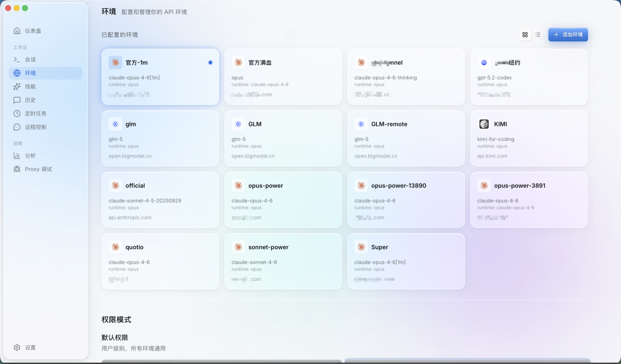Switch to list view layout icon

pos(538,35)
